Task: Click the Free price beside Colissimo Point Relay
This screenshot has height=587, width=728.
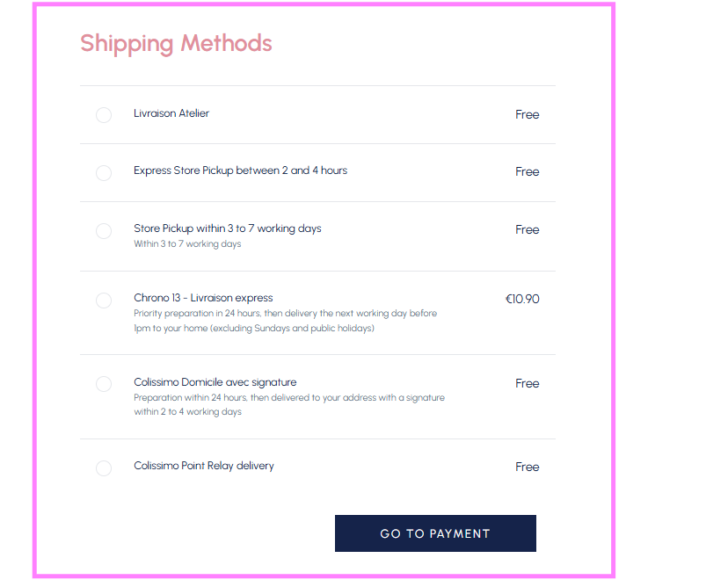Action: click(x=528, y=467)
